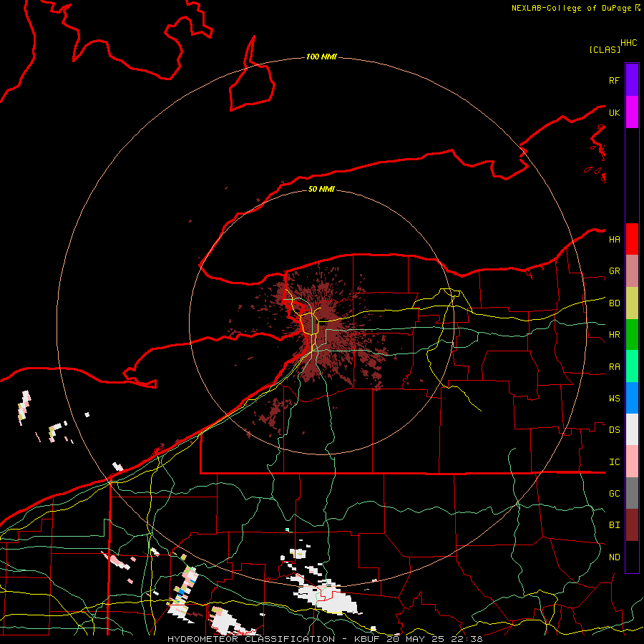
Task: Click the GR legend label
Action: 614,271
